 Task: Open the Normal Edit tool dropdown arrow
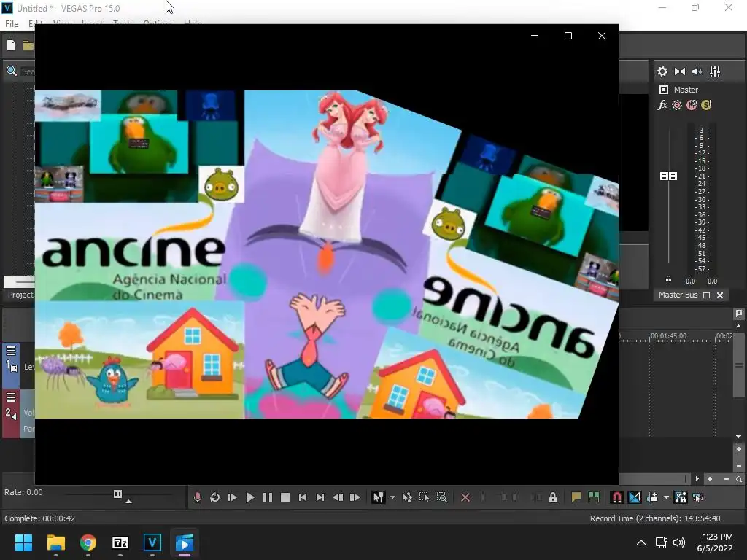(392, 497)
